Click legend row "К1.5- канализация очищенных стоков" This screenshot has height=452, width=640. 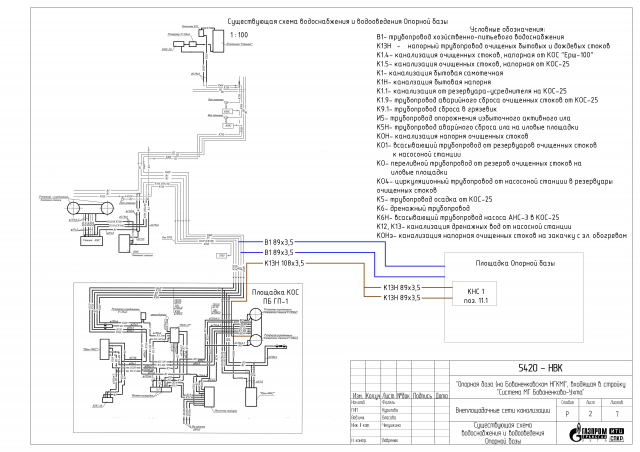click(473, 64)
